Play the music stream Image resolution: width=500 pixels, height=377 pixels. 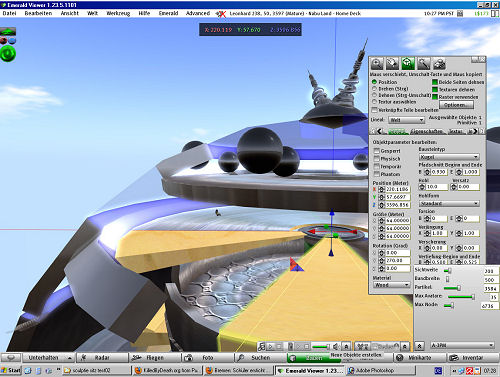click(x=271, y=346)
